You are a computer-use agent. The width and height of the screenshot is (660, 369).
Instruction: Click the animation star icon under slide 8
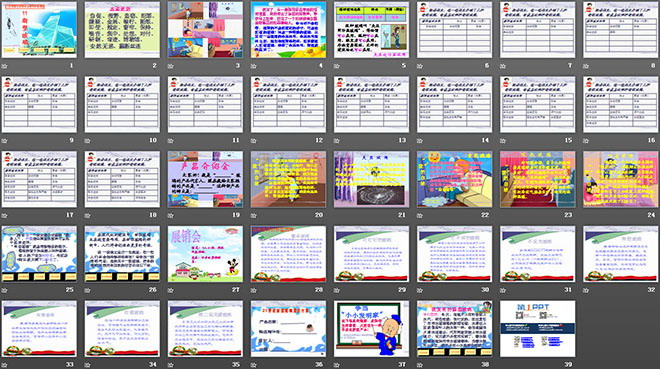(x=586, y=66)
